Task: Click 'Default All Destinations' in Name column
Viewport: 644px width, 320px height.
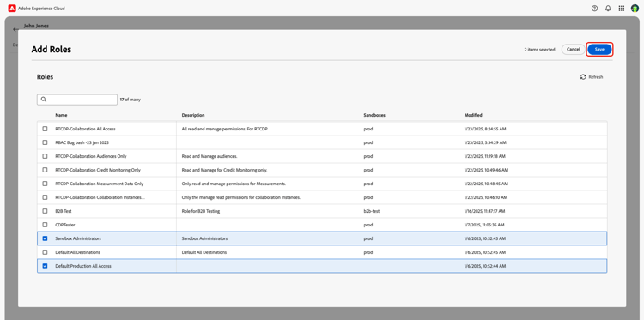Action: click(x=77, y=252)
